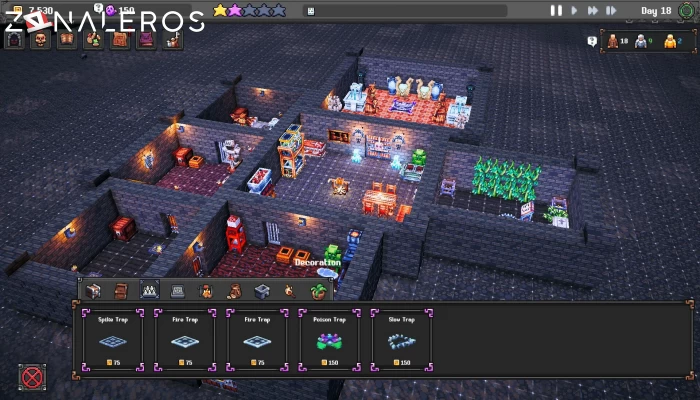Open the potion ingredients menu icon

pyautogui.click(x=93, y=40)
